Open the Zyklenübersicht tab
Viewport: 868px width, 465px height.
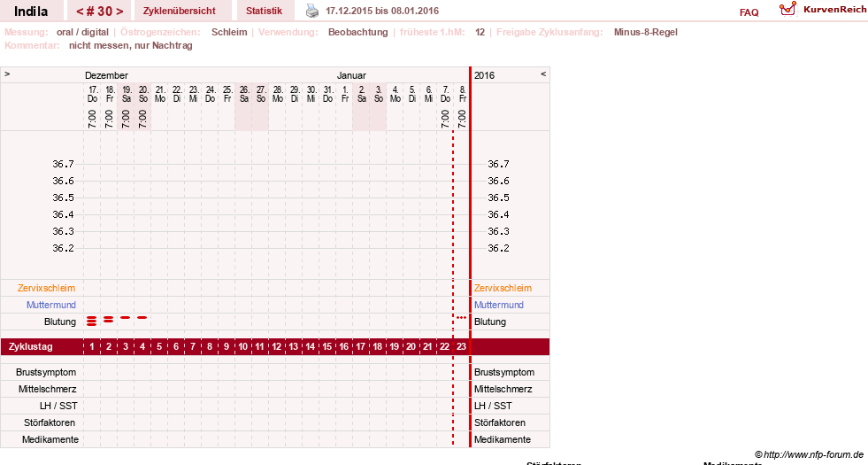[x=180, y=11]
